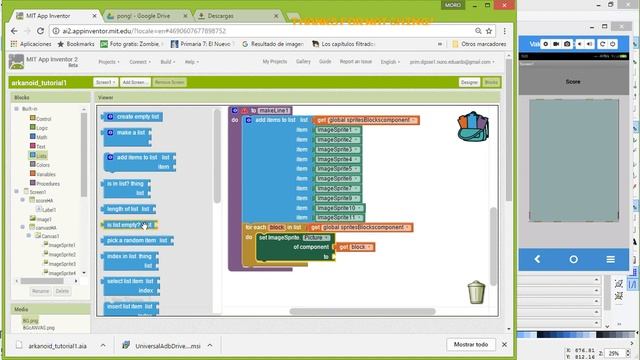
Task: Click the Gallery link
Action: (x=303, y=62)
